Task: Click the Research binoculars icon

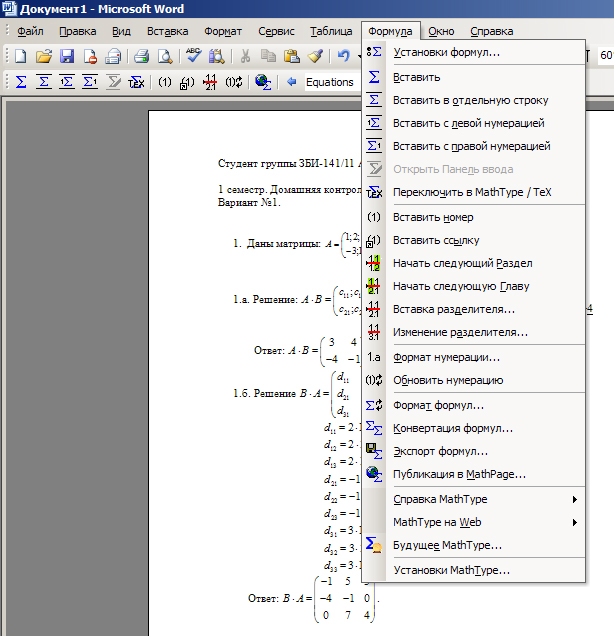Action: point(217,56)
